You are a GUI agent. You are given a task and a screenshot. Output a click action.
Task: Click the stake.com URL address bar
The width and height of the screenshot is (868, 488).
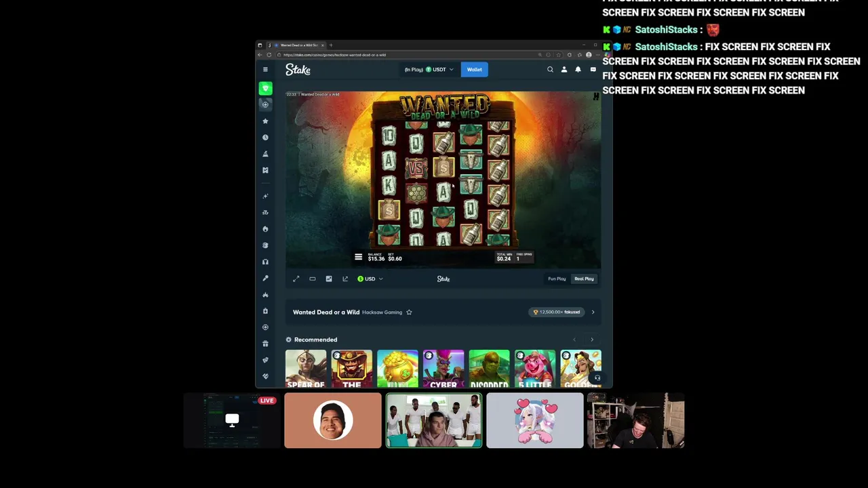click(x=407, y=55)
